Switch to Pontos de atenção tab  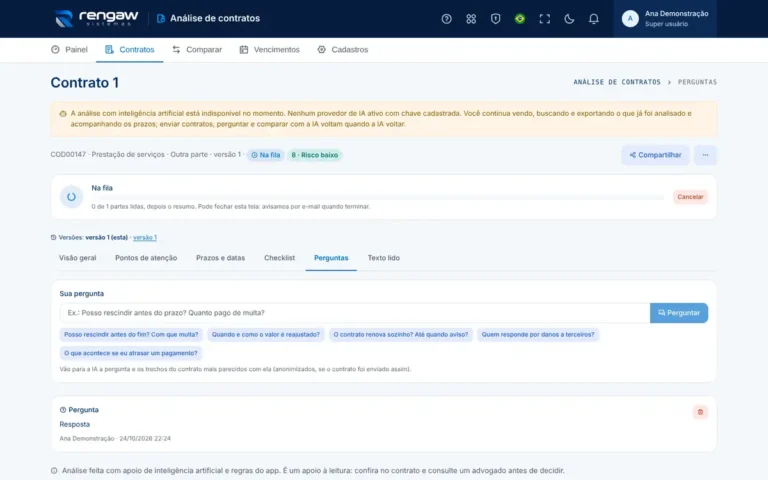point(146,258)
